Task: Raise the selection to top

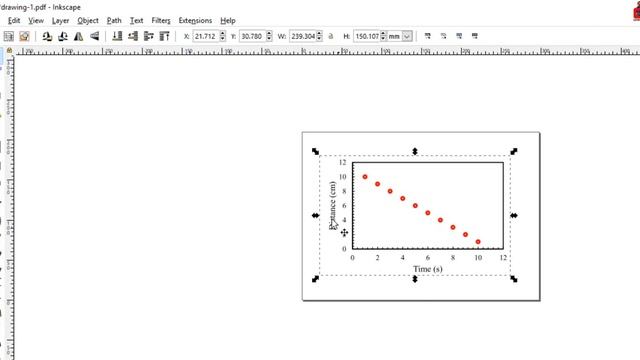Action: tap(164, 36)
